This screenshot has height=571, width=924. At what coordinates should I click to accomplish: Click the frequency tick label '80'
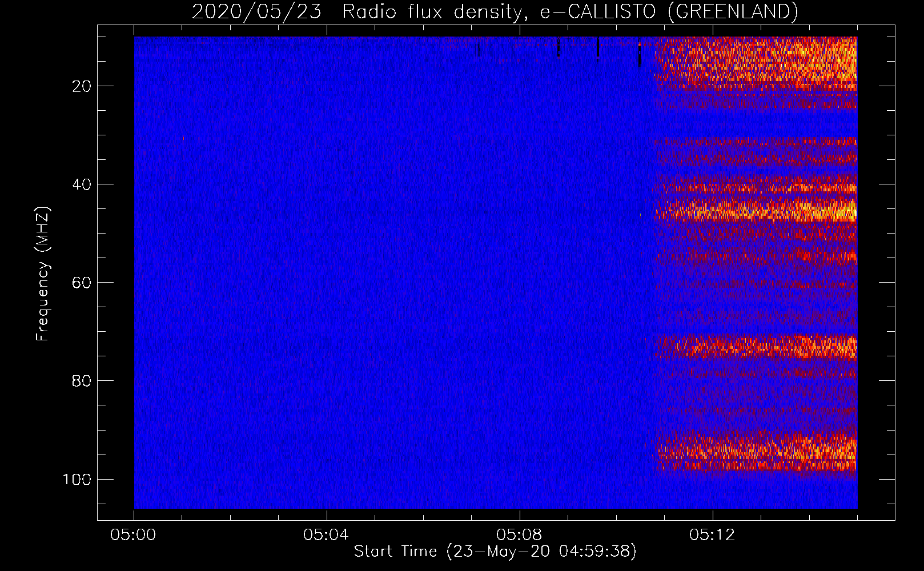pos(82,381)
